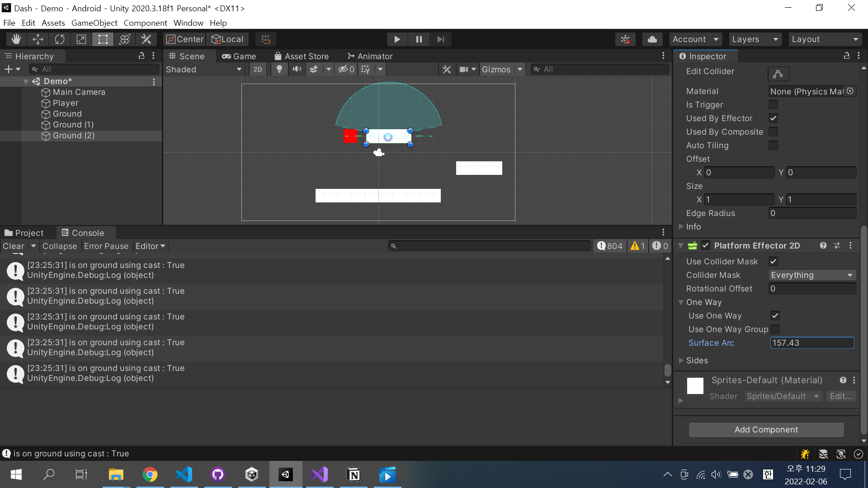The width and height of the screenshot is (868, 488).
Task: Enable the Use One Way Group checkbox
Action: click(773, 329)
